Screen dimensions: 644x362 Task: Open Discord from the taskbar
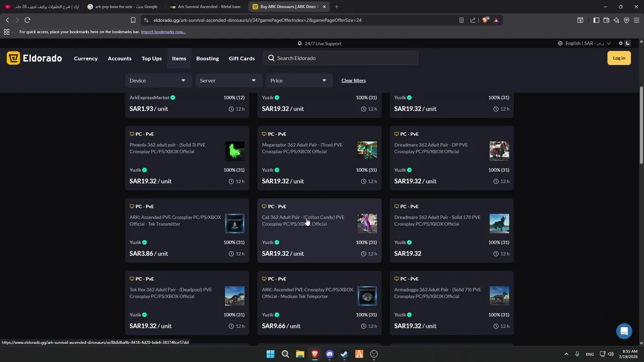tap(330, 354)
